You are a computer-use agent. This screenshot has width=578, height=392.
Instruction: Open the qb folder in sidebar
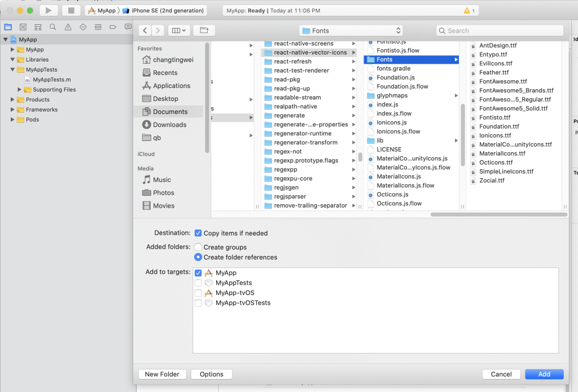pyautogui.click(x=151, y=138)
